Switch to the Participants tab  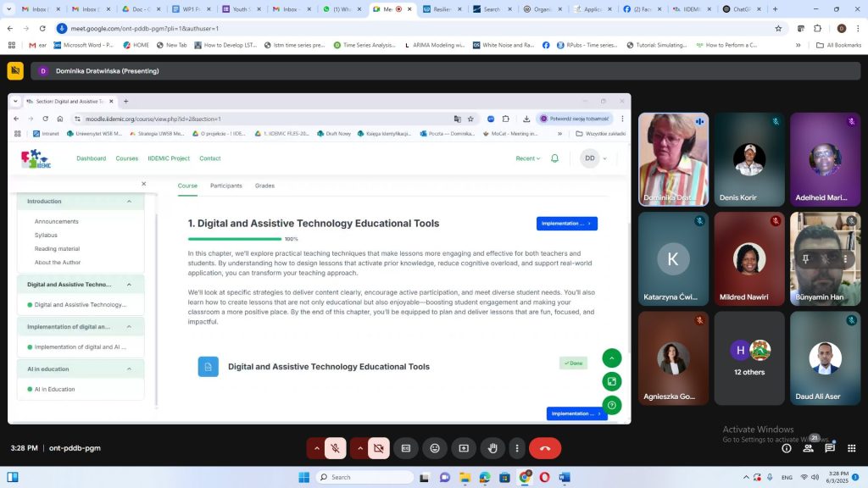coord(226,186)
